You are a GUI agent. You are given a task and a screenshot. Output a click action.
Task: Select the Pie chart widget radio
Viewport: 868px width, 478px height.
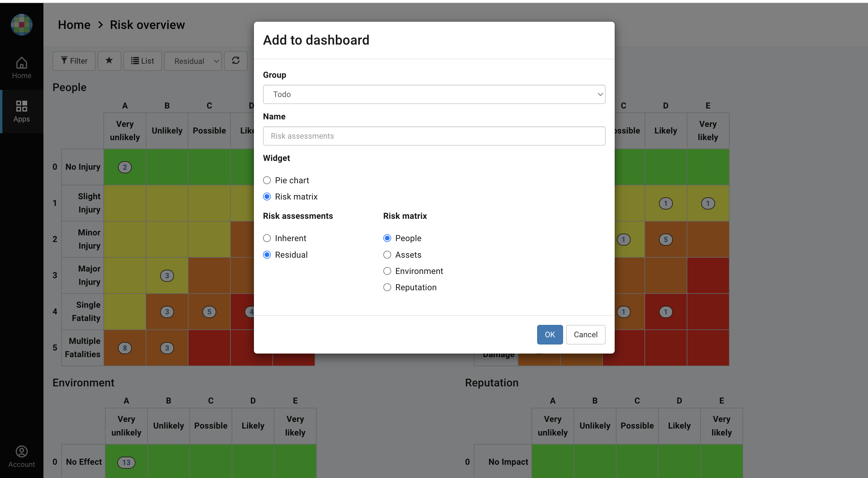click(x=267, y=180)
